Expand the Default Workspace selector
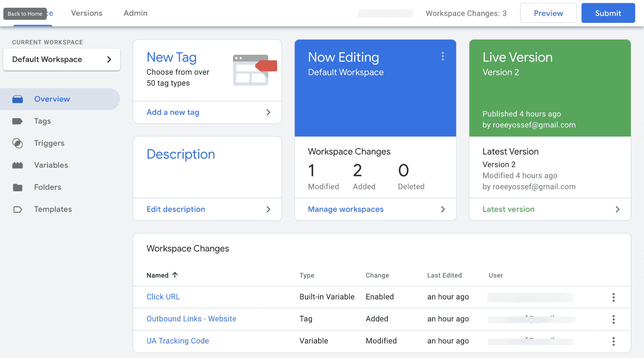This screenshot has height=358, width=644. 62,59
